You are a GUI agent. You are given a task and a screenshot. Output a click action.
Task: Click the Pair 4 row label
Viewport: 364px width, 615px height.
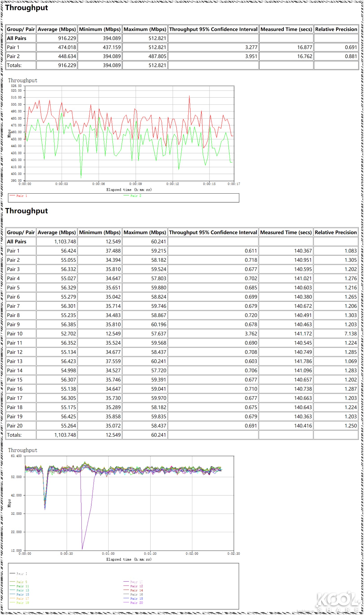click(13, 278)
